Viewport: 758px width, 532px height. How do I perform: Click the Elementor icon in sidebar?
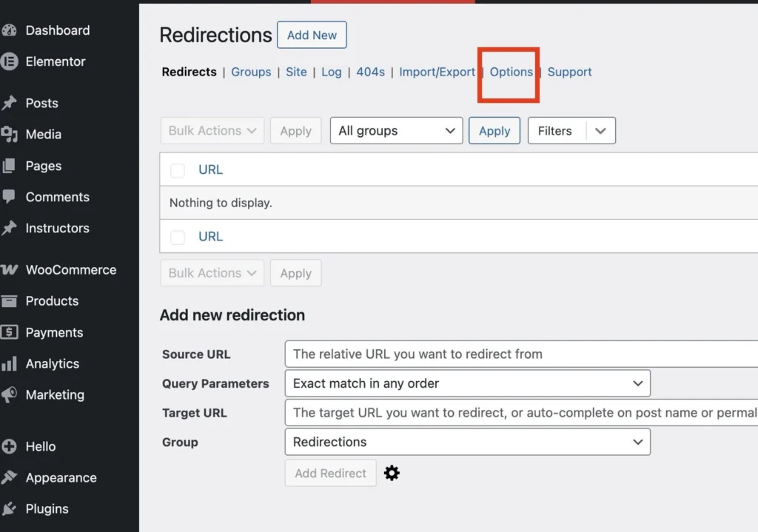pyautogui.click(x=10, y=61)
